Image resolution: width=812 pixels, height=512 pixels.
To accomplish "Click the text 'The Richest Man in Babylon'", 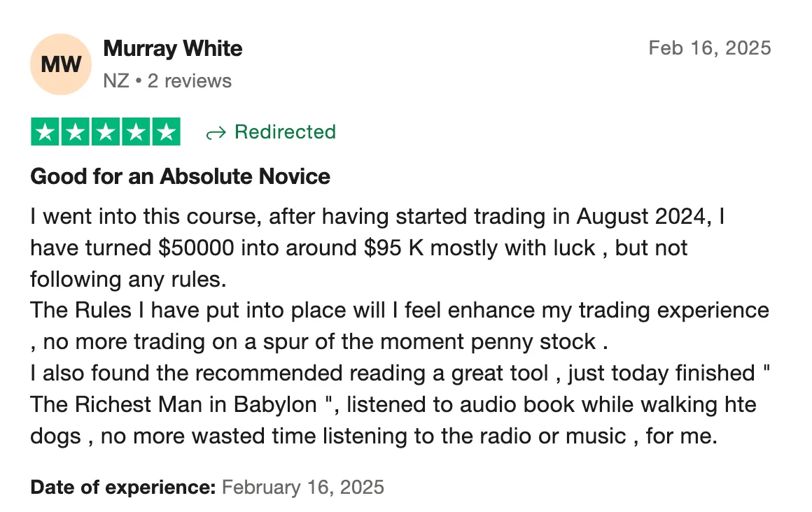I will [x=174, y=405].
